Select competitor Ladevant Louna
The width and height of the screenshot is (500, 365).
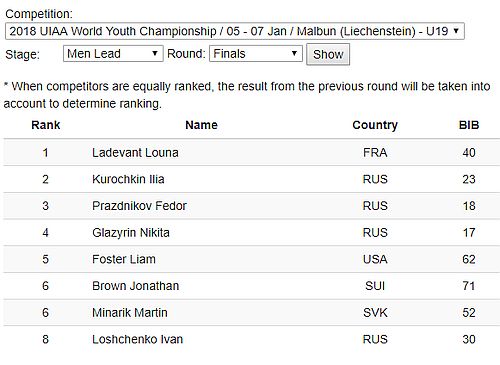tap(135, 153)
